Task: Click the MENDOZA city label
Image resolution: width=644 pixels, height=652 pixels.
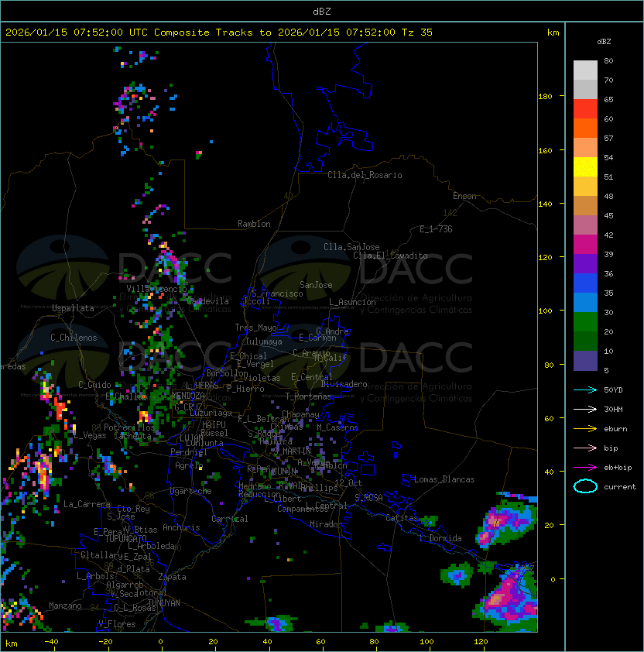Action: (x=188, y=395)
